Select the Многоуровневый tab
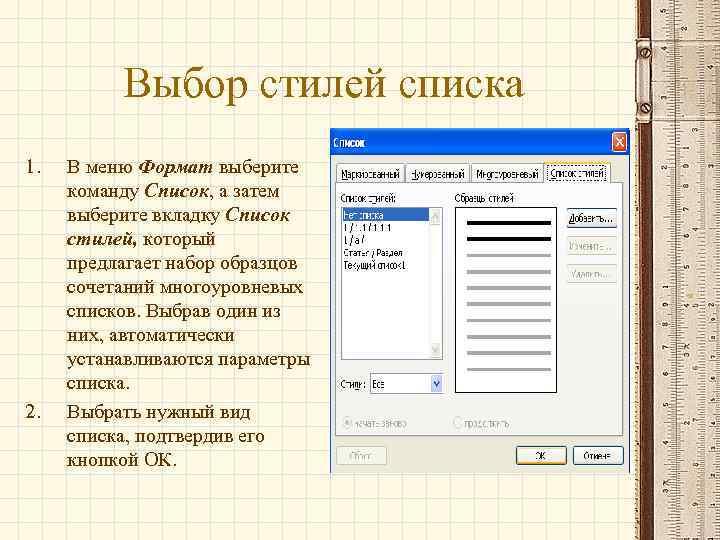Screen dimensions: 720x540 click(507, 174)
